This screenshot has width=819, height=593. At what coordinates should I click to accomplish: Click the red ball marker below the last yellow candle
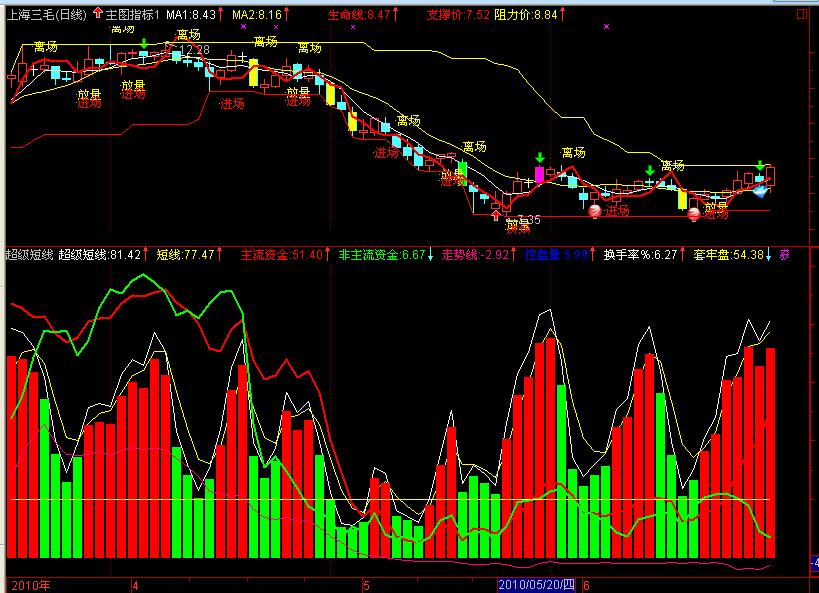693,214
